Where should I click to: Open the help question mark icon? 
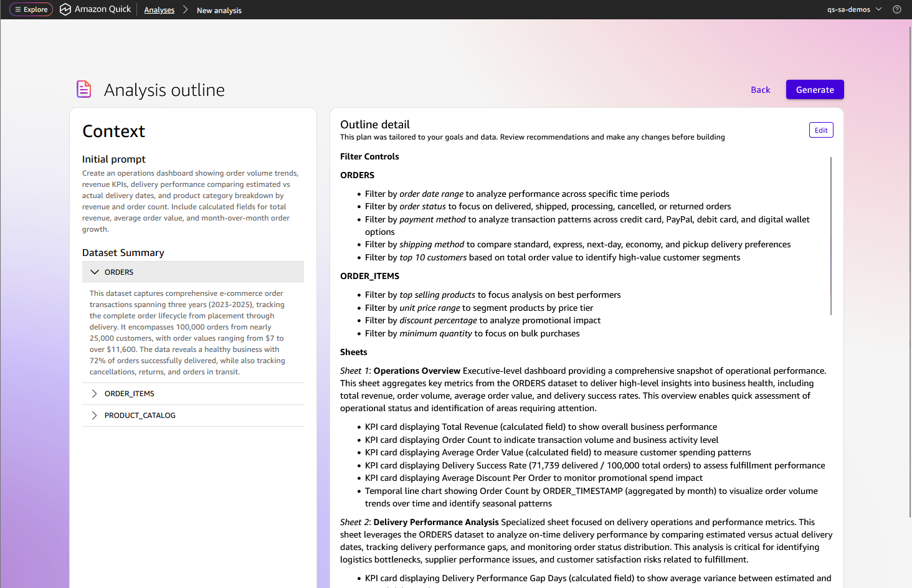(897, 9)
